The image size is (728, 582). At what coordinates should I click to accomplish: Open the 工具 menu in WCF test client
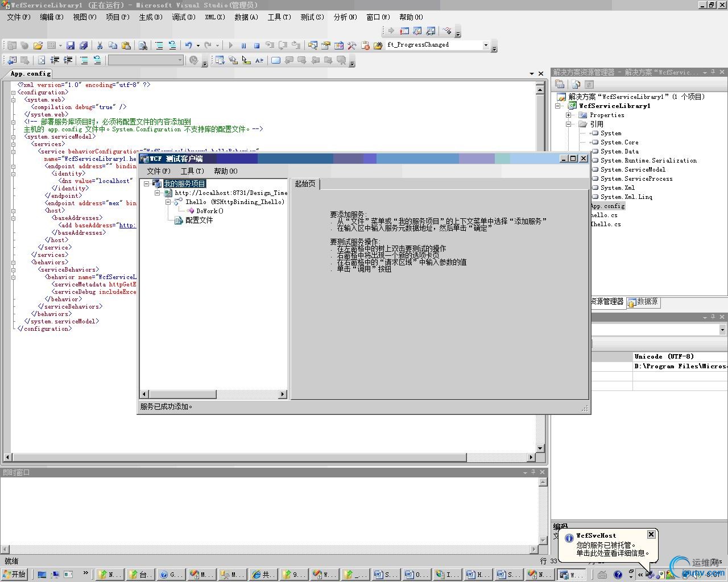pos(192,171)
